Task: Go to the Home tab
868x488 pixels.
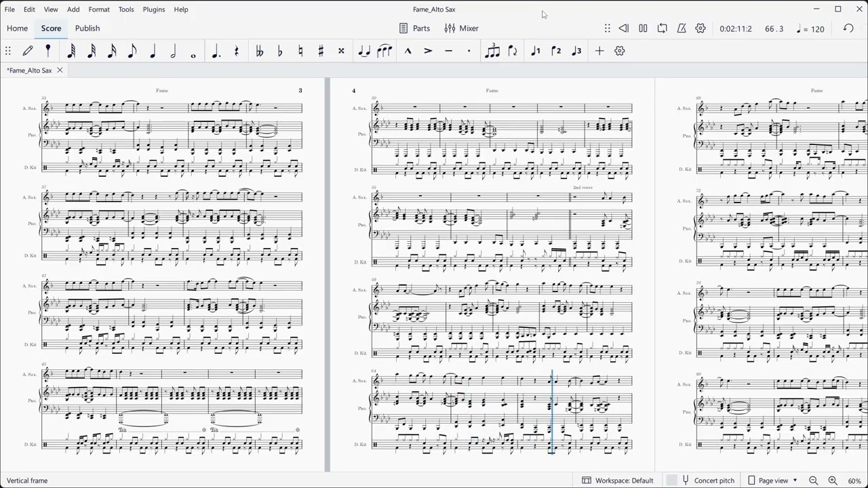Action: click(18, 28)
